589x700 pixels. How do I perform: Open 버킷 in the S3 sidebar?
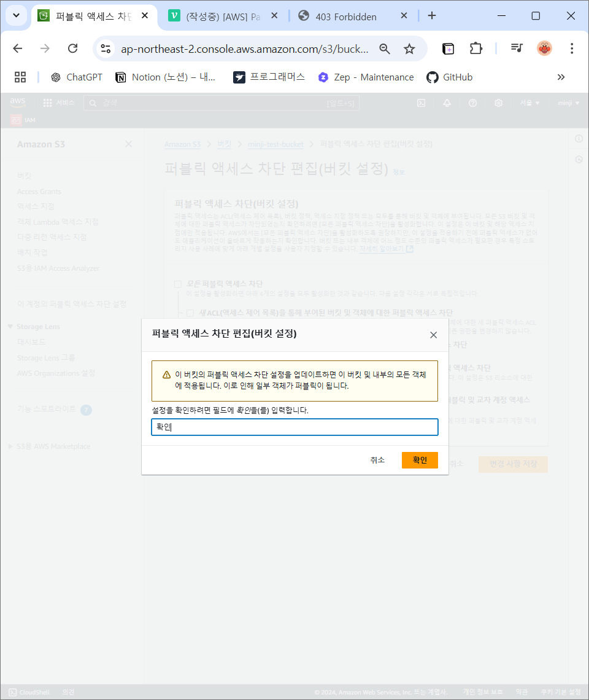[x=24, y=176]
